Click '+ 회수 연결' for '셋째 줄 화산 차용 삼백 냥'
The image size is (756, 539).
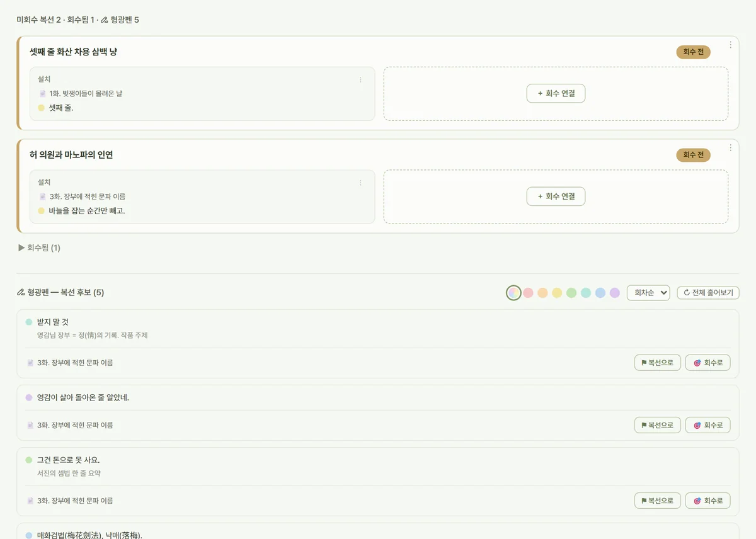(x=556, y=93)
